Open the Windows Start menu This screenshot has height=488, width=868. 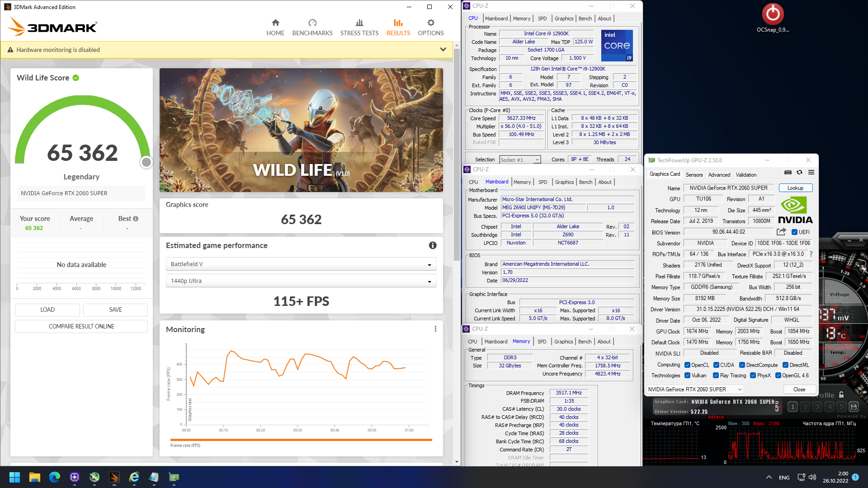point(14,477)
